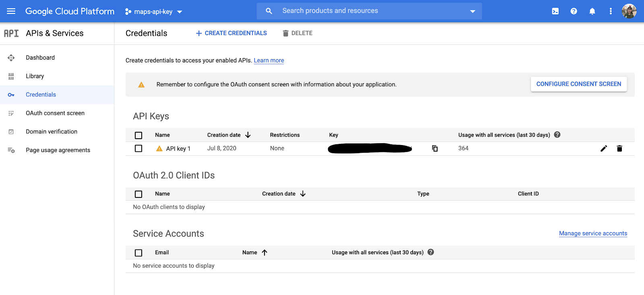Sort Service Accounts by Name arrow

[264, 253]
